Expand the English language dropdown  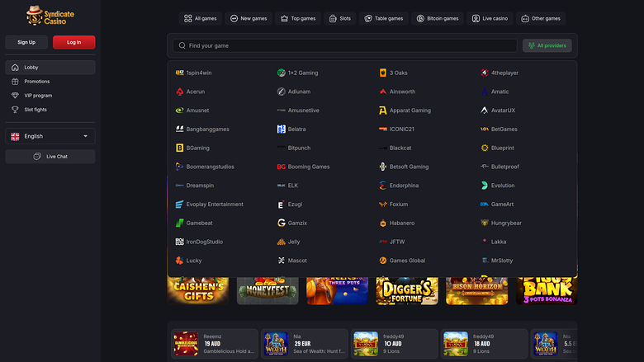50,136
